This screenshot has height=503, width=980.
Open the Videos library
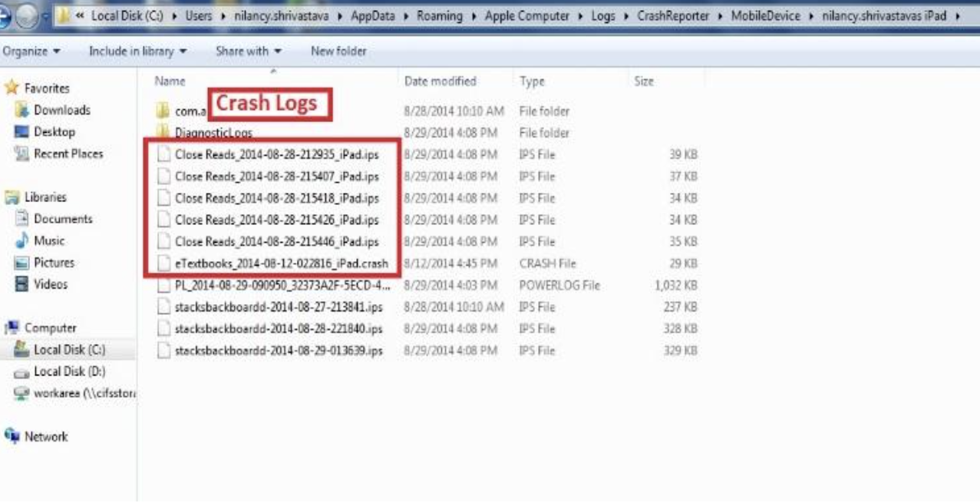pos(50,283)
